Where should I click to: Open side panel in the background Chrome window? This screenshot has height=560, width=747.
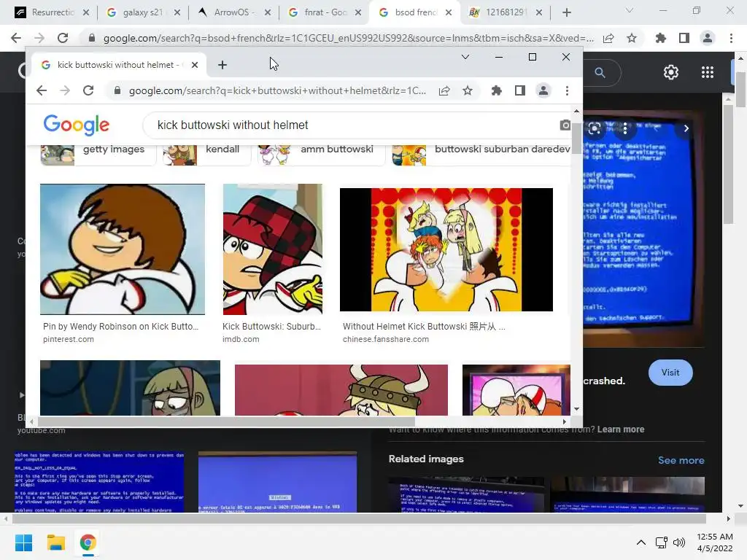point(684,38)
